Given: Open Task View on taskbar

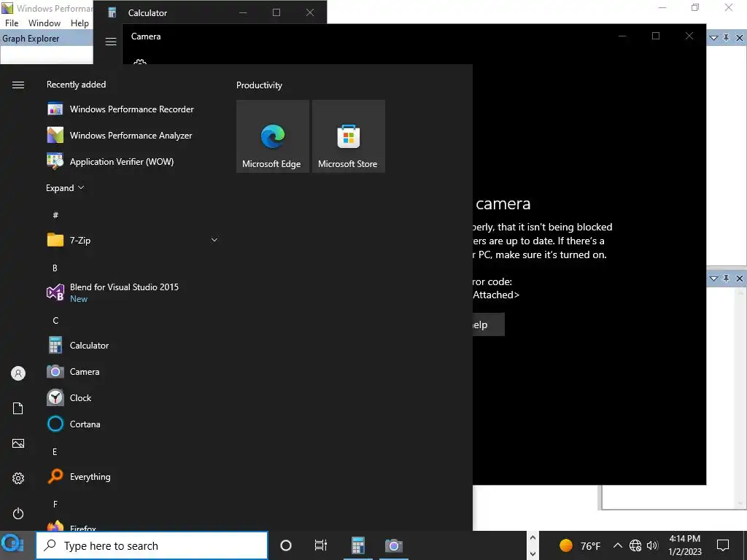Looking at the screenshot, I should point(321,545).
